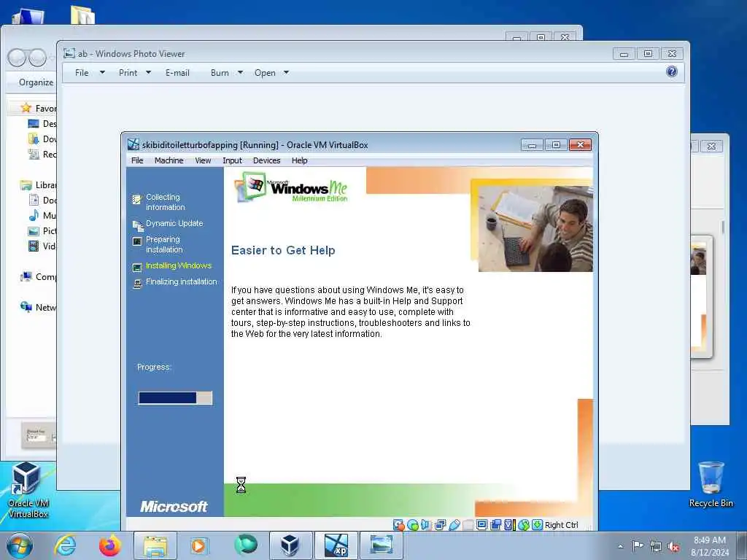Click the green sphere app icon on taskbar
747x560 pixels.
pyautogui.click(x=246, y=545)
